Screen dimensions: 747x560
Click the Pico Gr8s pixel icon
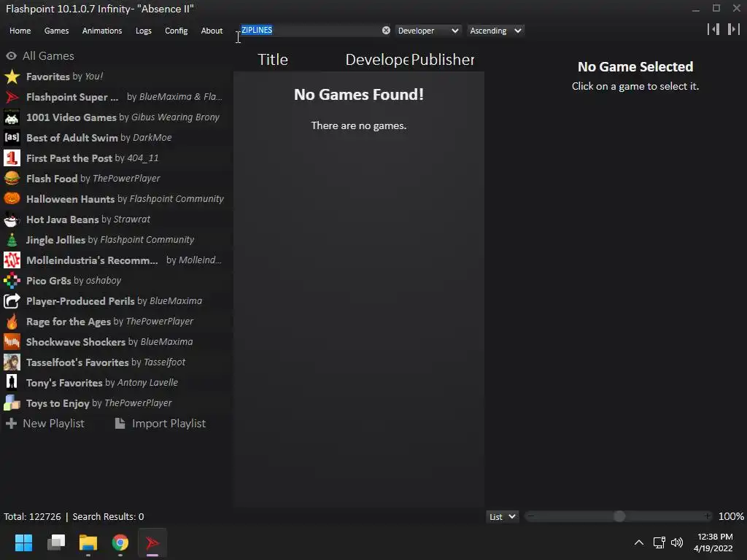point(12,281)
